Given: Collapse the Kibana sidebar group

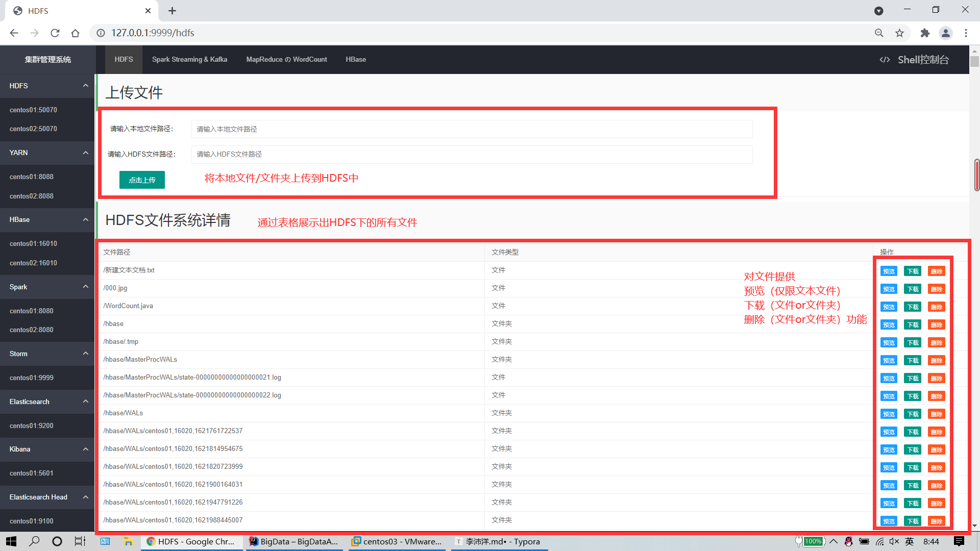Looking at the screenshot, I should (x=86, y=449).
